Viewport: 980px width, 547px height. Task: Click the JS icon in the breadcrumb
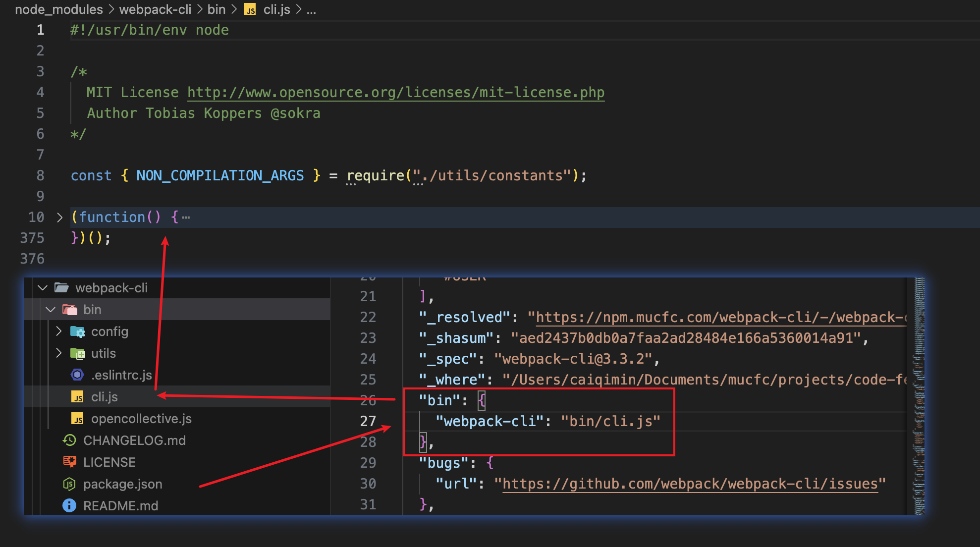tap(250, 10)
